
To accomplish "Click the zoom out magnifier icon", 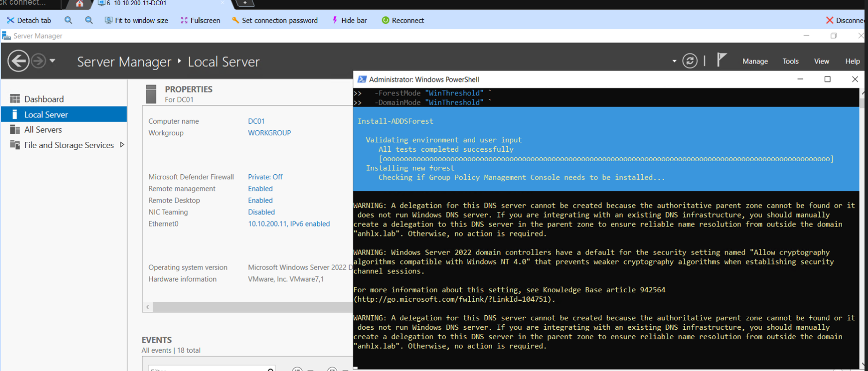I will pyautogui.click(x=89, y=20).
